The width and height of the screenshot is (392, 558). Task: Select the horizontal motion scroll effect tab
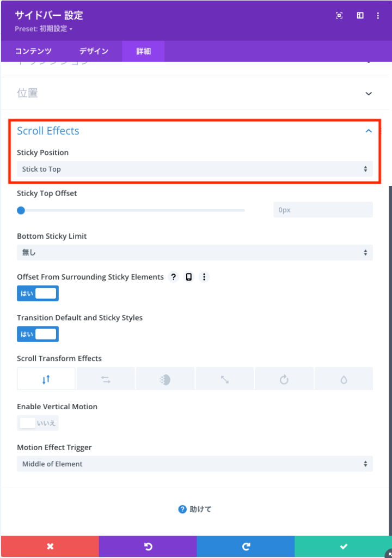(x=106, y=379)
